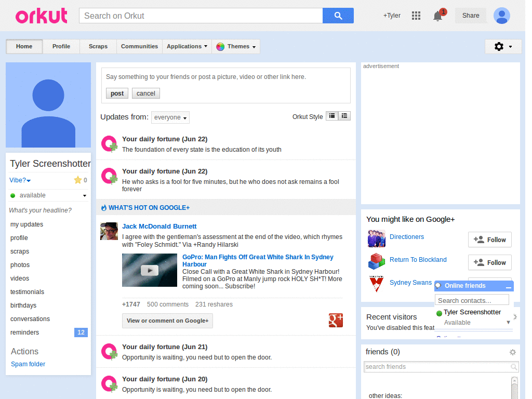Open the GoPro shark video title link
The width and height of the screenshot is (532, 399).
point(258,261)
